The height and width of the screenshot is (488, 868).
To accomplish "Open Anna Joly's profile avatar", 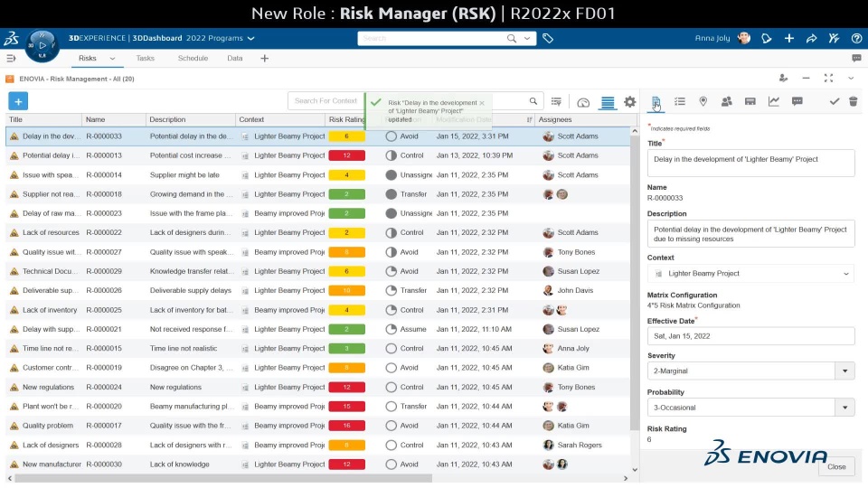I will coord(744,38).
